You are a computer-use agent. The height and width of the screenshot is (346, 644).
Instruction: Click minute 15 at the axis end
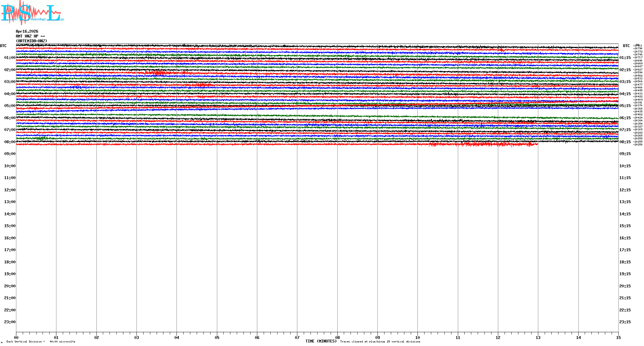618,337
